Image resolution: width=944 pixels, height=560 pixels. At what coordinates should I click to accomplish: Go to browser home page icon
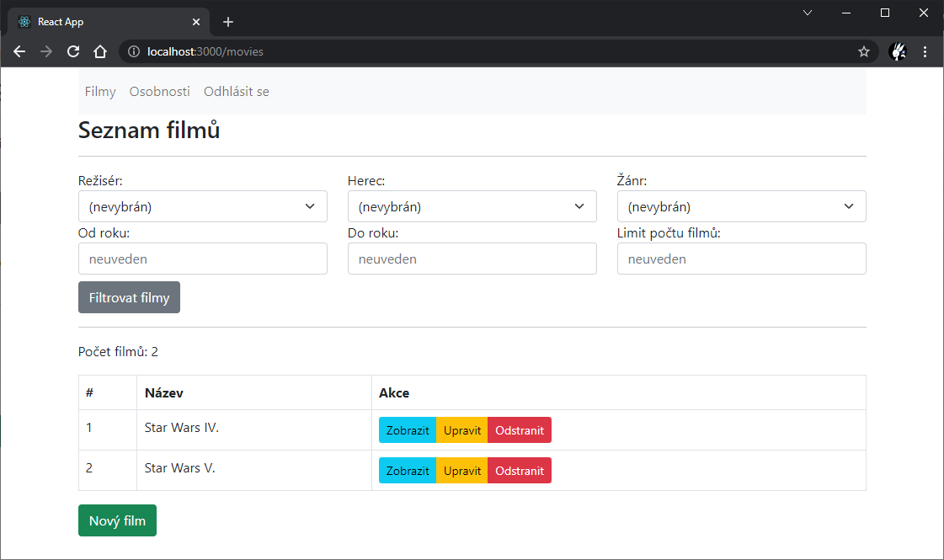[100, 51]
